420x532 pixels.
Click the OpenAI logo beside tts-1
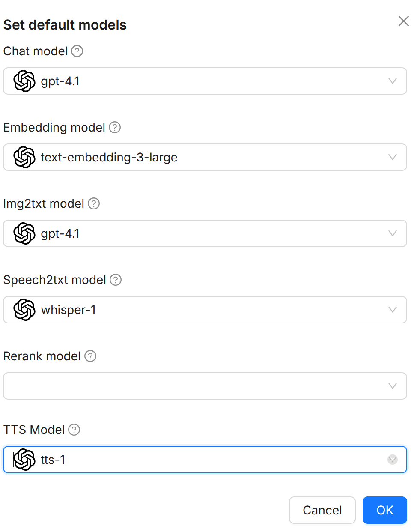[x=24, y=460]
